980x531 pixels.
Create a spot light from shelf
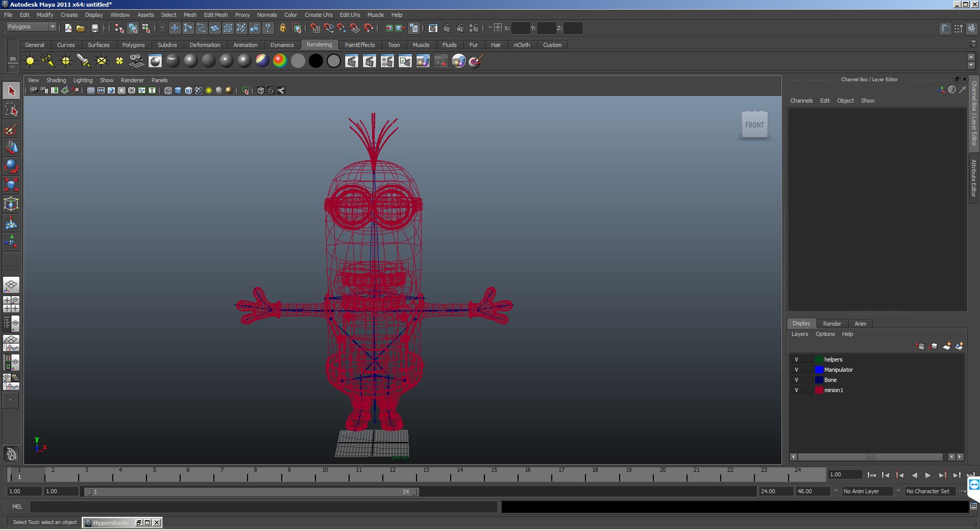click(x=84, y=61)
